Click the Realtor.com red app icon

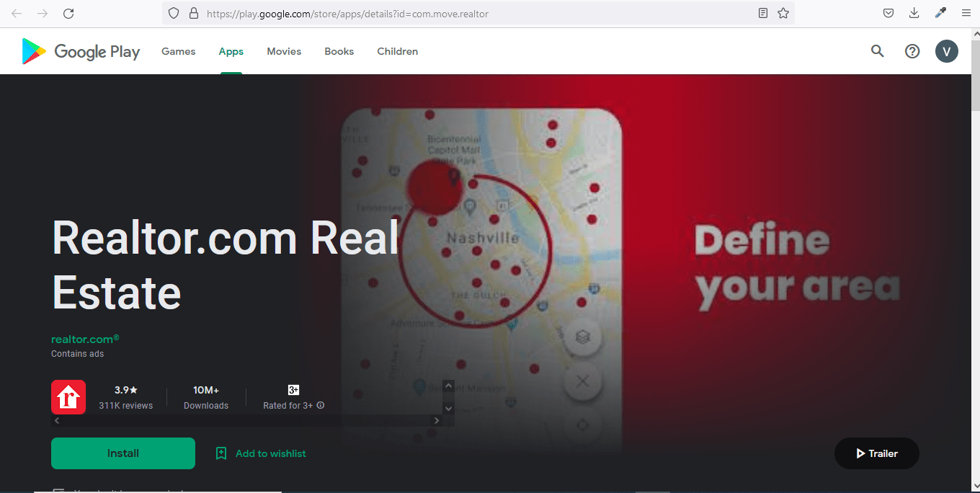coord(68,397)
